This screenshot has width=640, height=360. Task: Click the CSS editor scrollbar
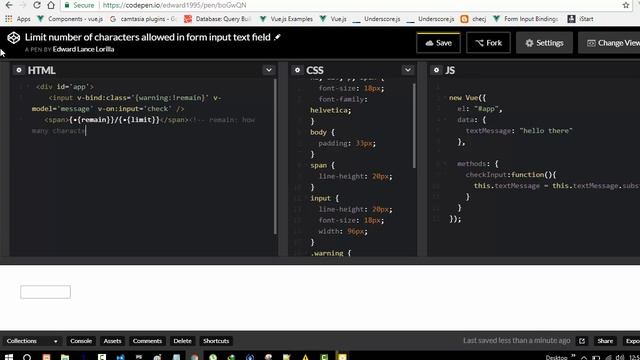[x=414, y=126]
